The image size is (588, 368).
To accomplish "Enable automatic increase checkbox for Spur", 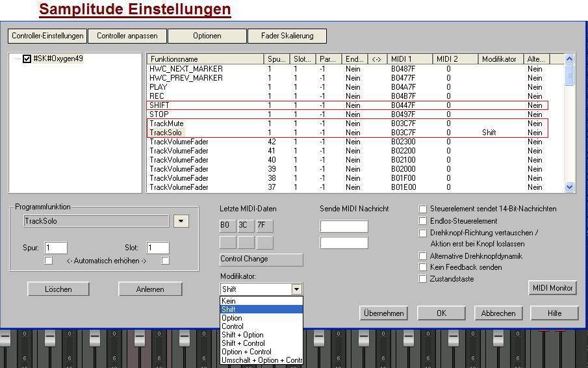I will pyautogui.click(x=48, y=260).
